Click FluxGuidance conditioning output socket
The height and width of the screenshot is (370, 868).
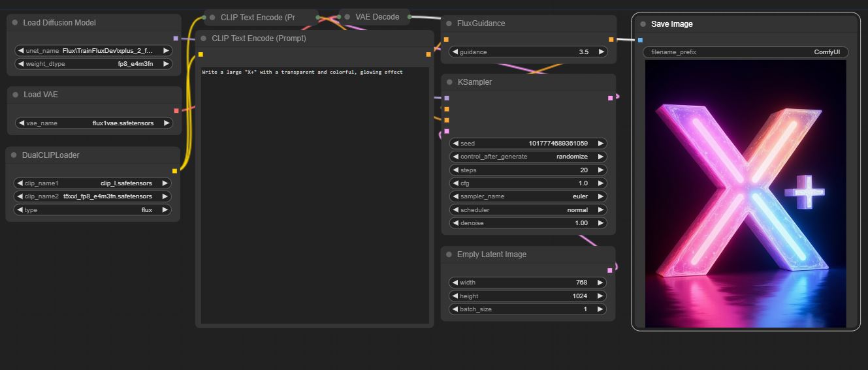pos(611,40)
